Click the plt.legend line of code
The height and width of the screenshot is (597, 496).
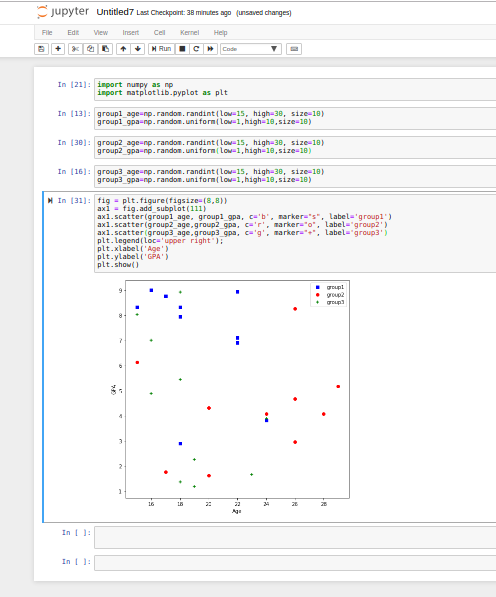160,241
